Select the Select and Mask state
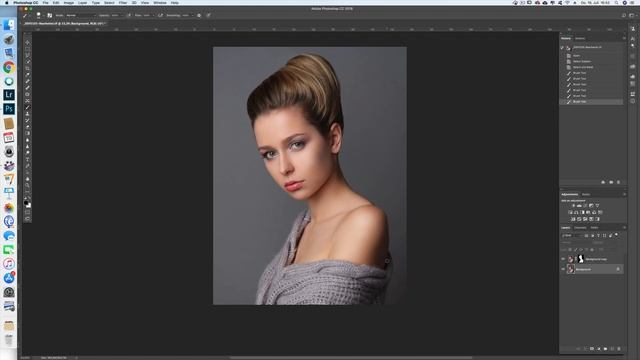This screenshot has height=360, width=640. click(591, 67)
